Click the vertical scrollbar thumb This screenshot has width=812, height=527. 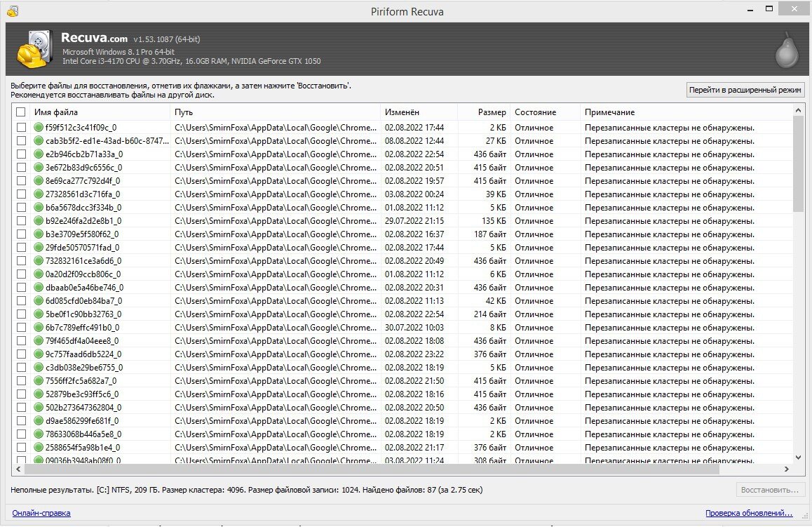798,164
